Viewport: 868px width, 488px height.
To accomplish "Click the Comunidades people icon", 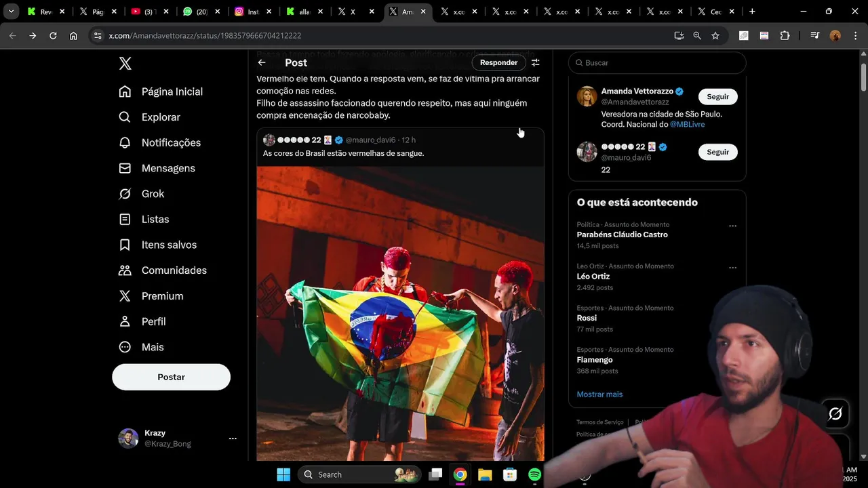I will click(x=125, y=270).
